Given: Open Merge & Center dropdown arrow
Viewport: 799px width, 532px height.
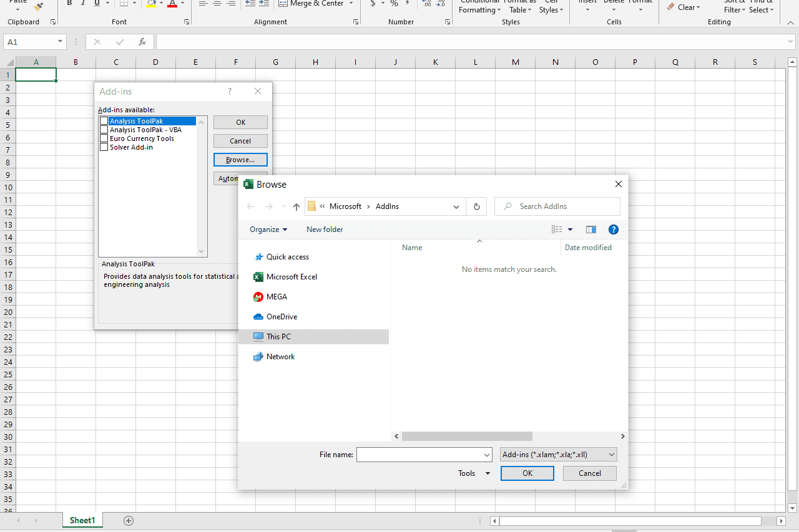Looking at the screenshot, I should tap(351, 4).
